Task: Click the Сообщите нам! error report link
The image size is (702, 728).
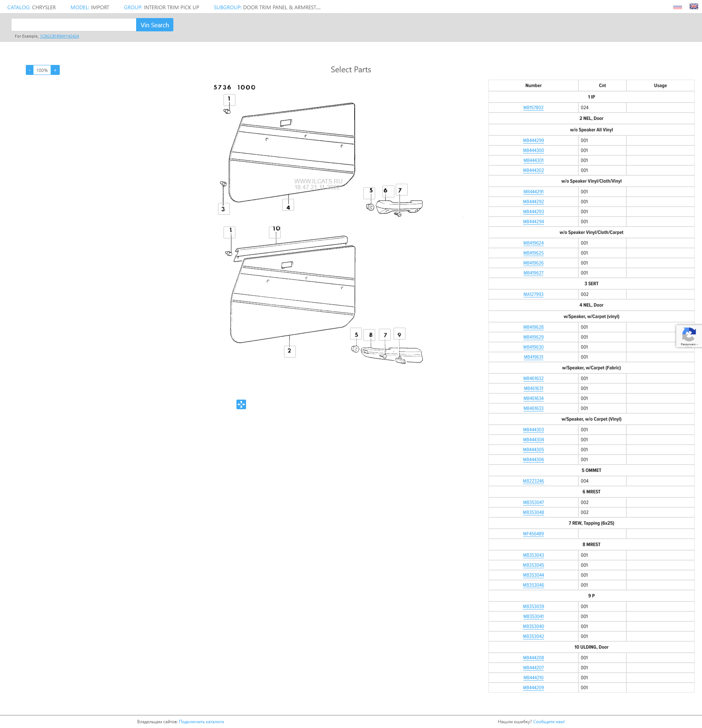Action: tap(548, 721)
